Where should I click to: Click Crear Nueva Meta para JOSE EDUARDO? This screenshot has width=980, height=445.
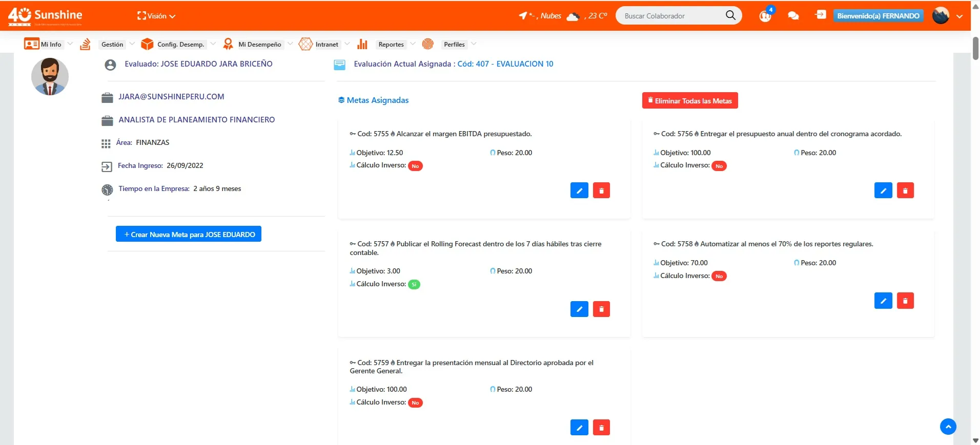pyautogui.click(x=189, y=234)
